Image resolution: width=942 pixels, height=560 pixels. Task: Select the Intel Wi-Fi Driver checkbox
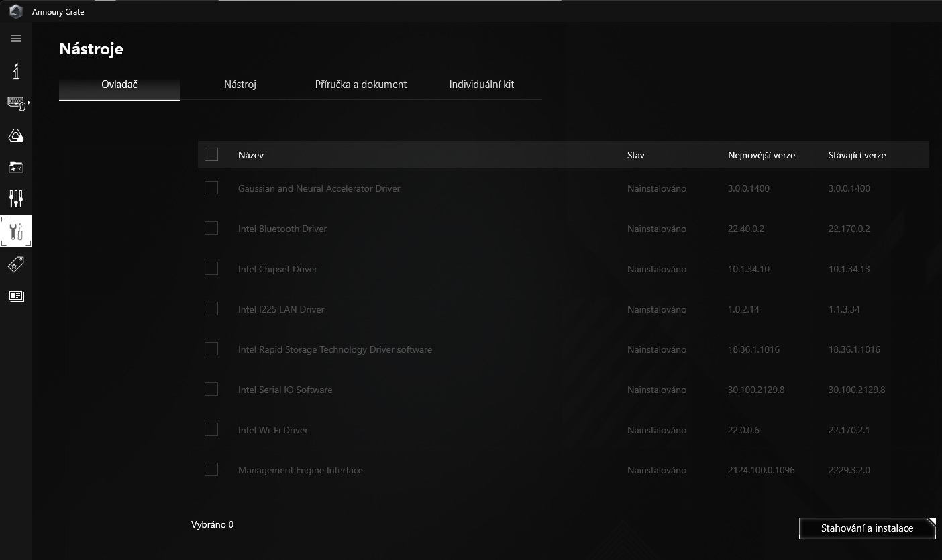[x=211, y=430]
